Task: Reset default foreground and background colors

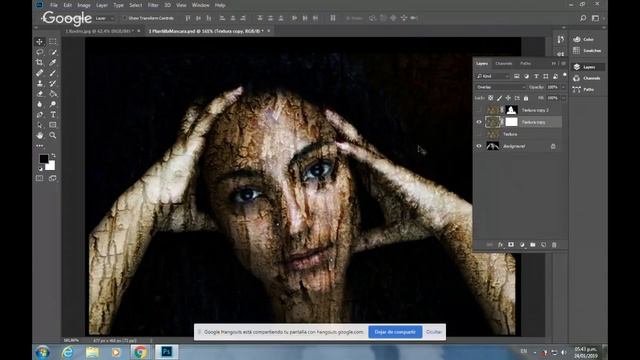Action: [40, 169]
